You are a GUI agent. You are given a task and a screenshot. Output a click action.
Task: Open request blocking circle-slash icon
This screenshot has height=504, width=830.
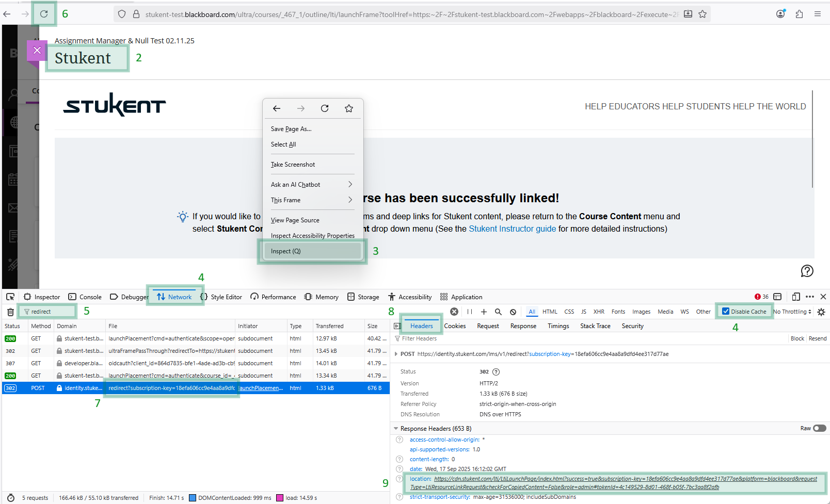(513, 312)
